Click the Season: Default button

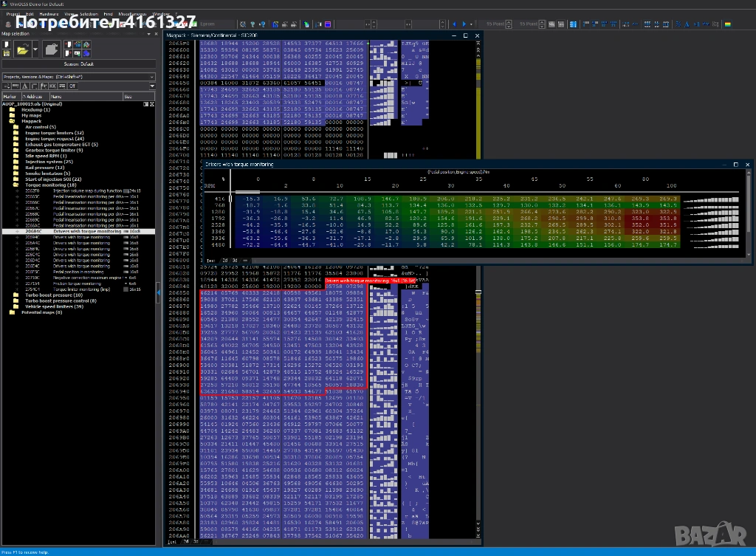(x=78, y=64)
